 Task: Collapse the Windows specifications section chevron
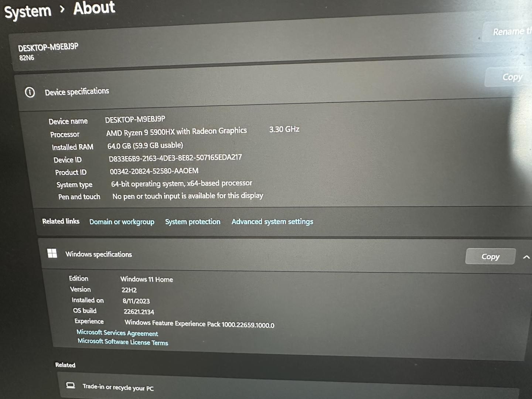coord(526,257)
